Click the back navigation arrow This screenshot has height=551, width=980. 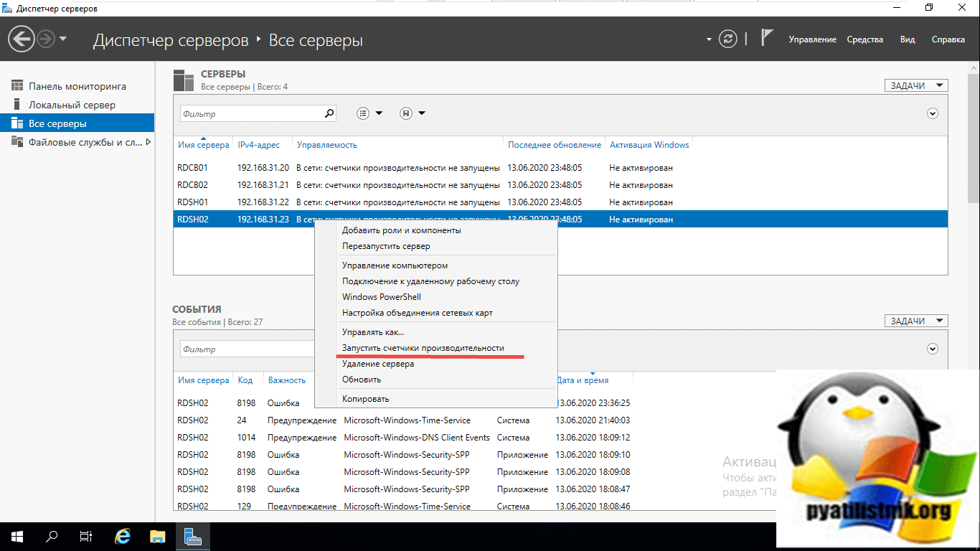(x=22, y=39)
